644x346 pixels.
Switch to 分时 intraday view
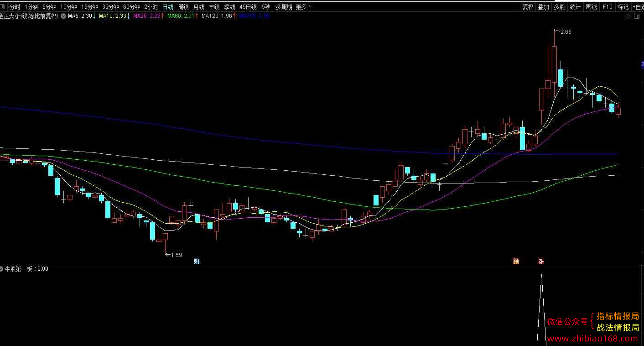coord(15,7)
